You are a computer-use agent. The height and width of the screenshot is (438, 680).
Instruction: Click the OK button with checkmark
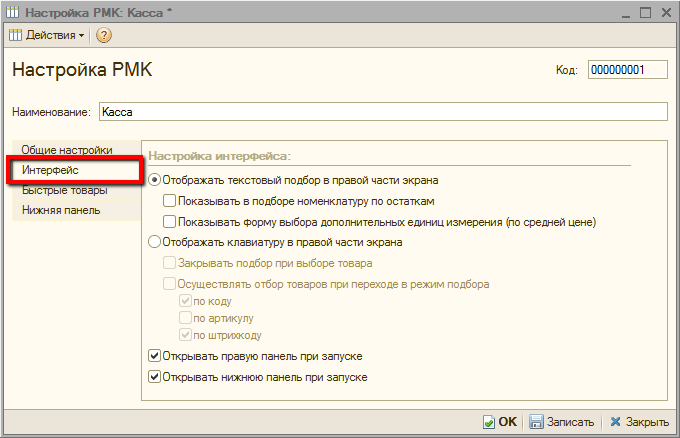(500, 422)
